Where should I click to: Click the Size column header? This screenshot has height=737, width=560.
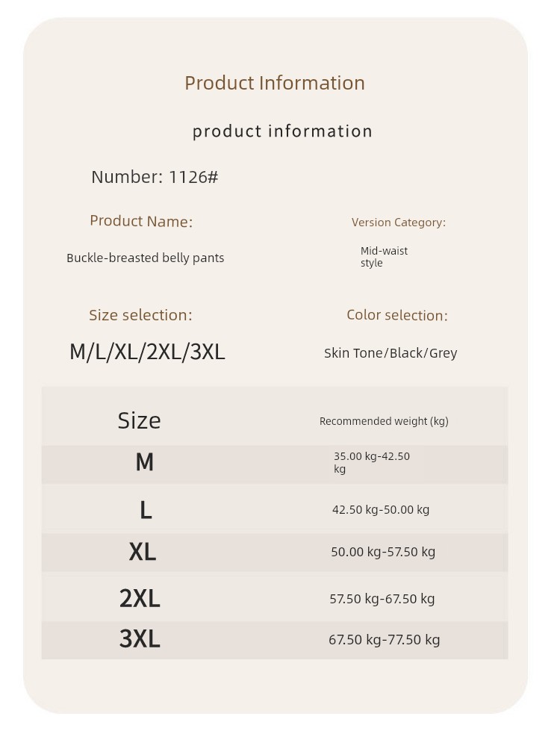point(139,420)
